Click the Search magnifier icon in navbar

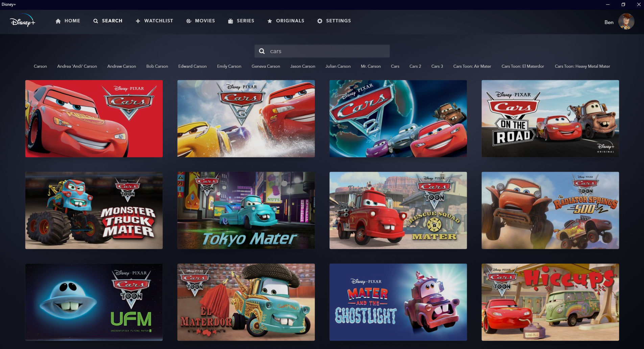(96, 21)
